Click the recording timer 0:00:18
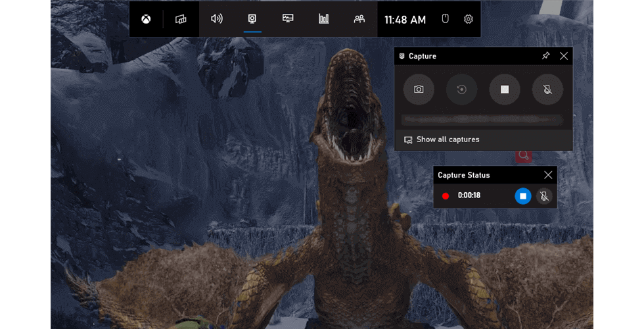The width and height of the screenshot is (644, 329). 469,195
